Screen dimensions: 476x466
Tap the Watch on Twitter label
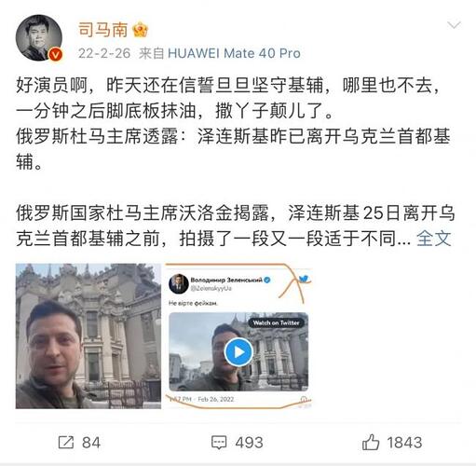(x=276, y=322)
